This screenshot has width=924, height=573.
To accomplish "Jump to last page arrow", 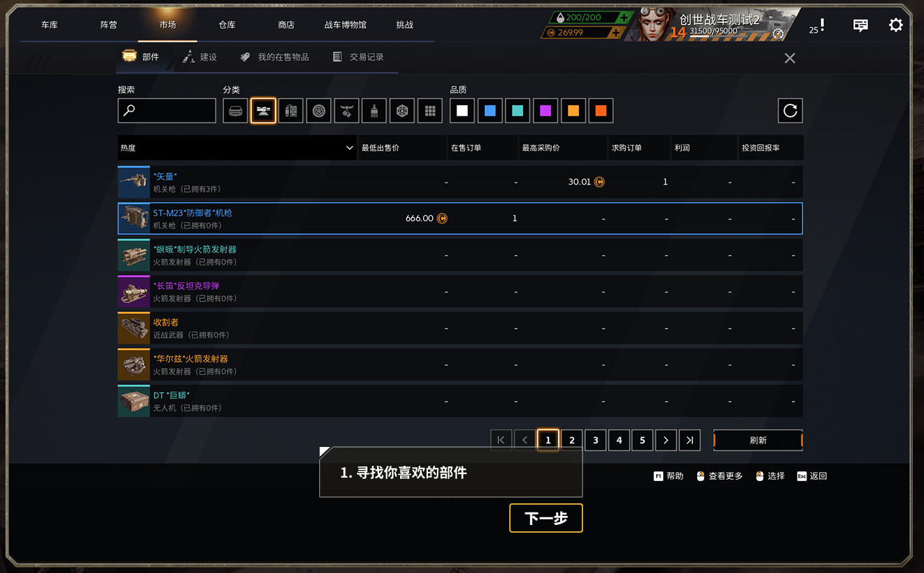I will pyautogui.click(x=690, y=440).
